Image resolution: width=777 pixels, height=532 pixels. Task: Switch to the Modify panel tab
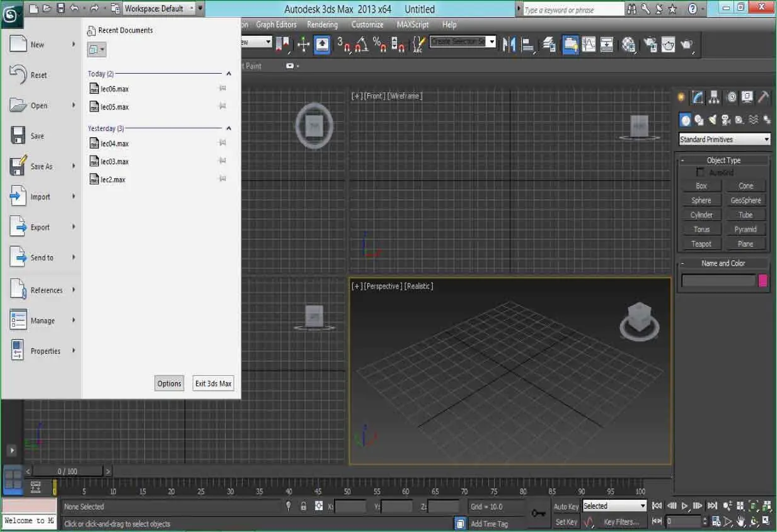click(x=698, y=97)
